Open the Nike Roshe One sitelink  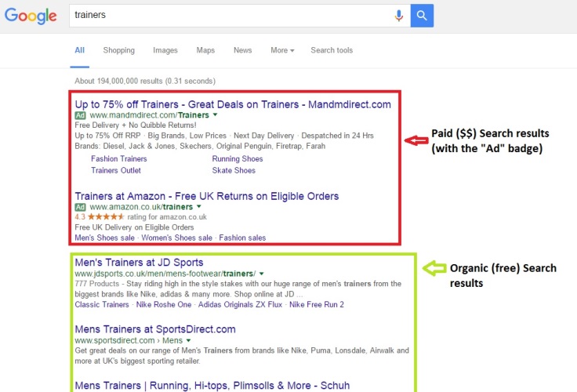pos(164,305)
